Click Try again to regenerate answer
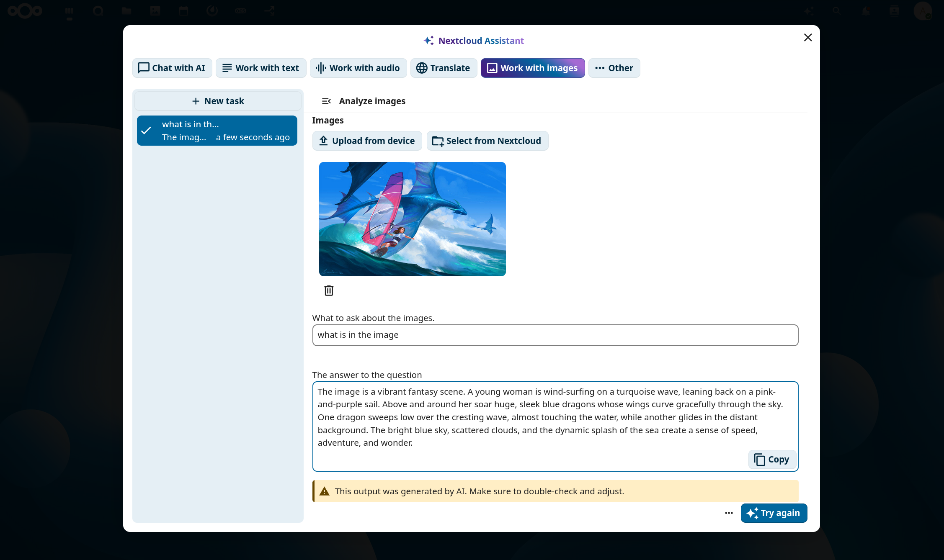The image size is (944, 560). 774,513
